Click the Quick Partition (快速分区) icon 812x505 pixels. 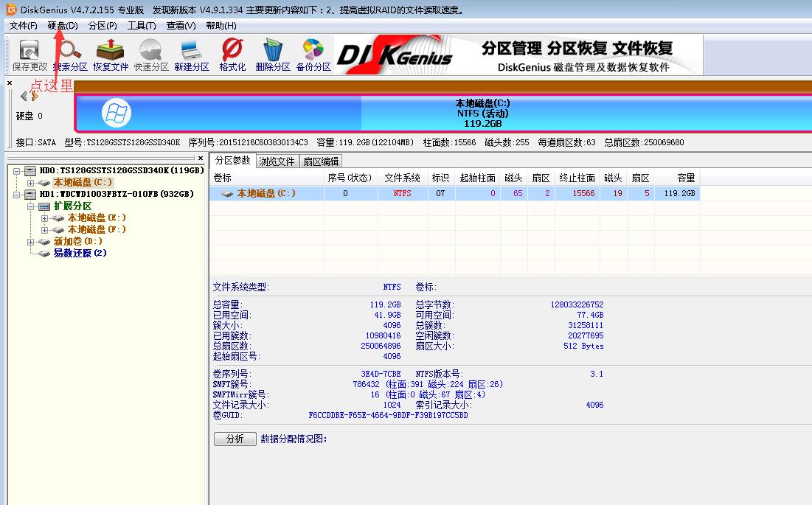151,54
